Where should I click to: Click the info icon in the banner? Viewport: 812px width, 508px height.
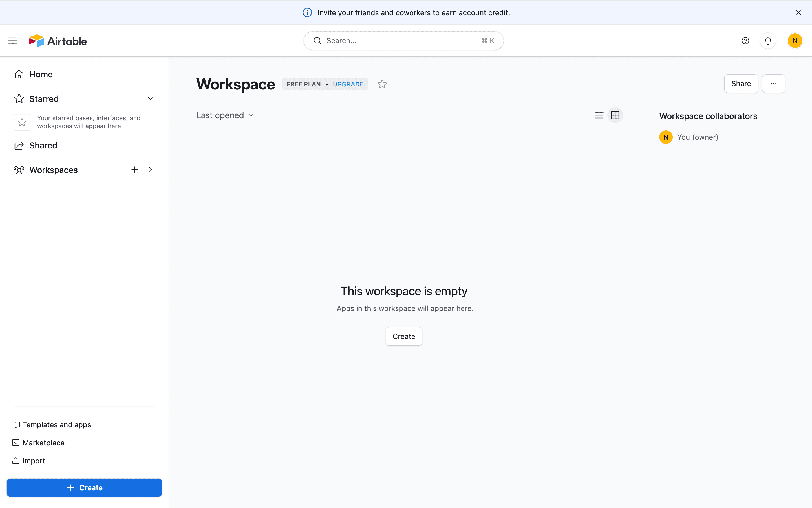pyautogui.click(x=307, y=12)
